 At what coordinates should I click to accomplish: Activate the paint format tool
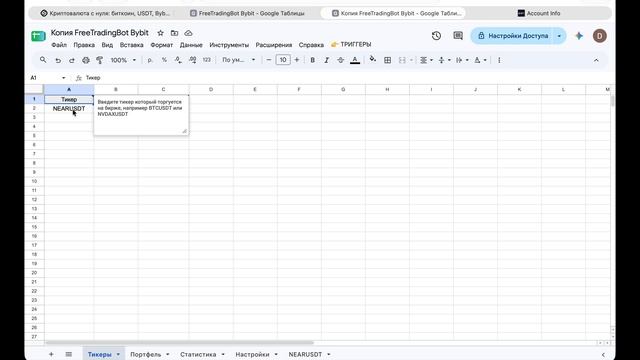tap(100, 60)
